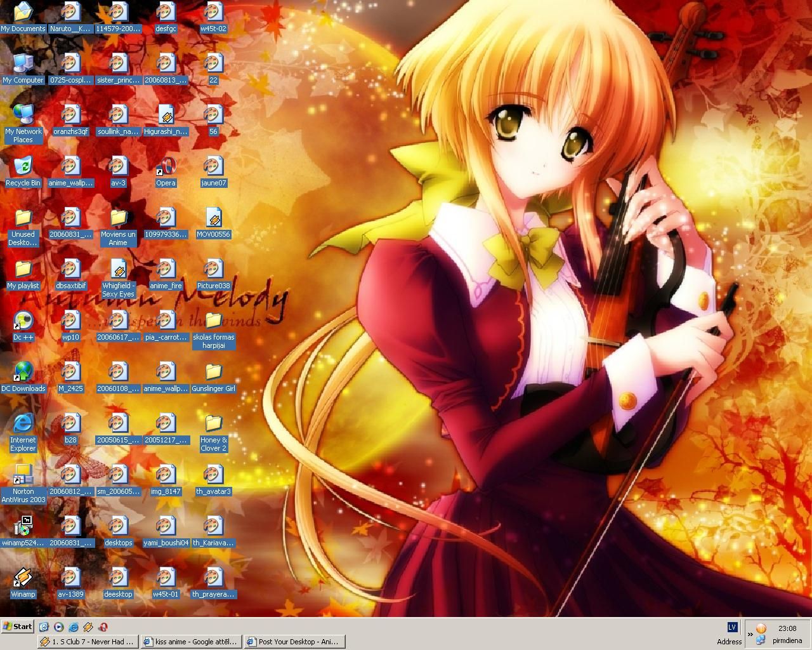Select the Recycle Bin icon
Image resolution: width=812 pixels, height=650 pixels.
tap(23, 171)
